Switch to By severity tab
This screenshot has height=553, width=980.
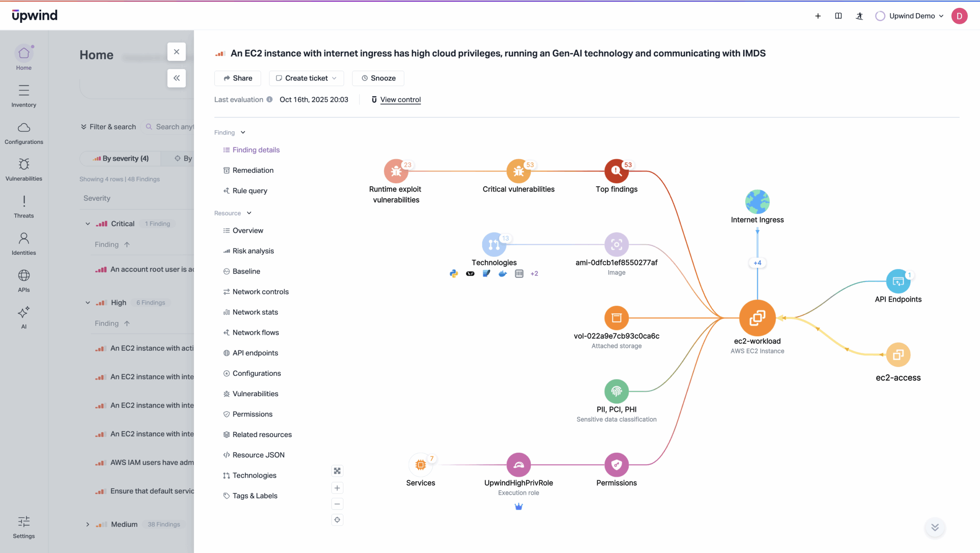(121, 158)
